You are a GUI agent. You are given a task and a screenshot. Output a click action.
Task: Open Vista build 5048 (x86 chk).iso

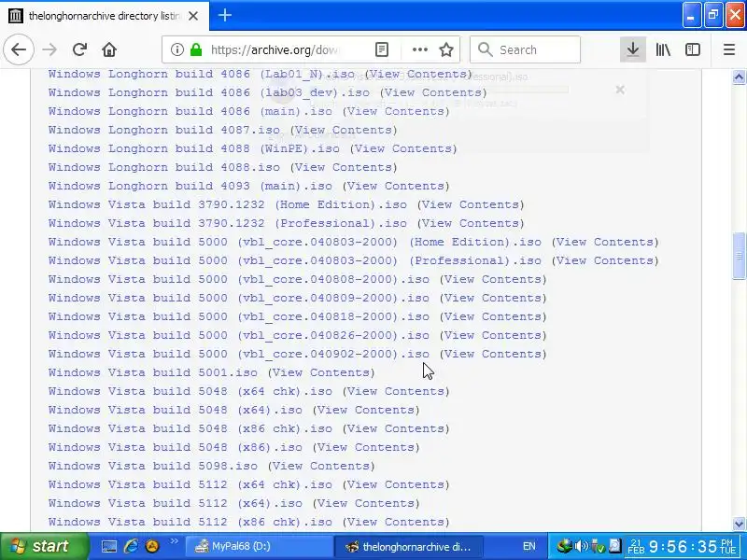190,428
